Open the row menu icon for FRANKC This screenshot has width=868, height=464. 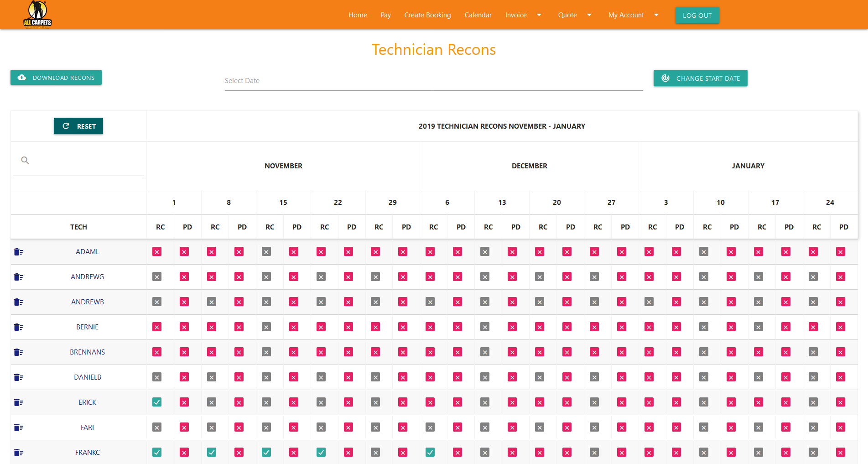[x=18, y=453]
